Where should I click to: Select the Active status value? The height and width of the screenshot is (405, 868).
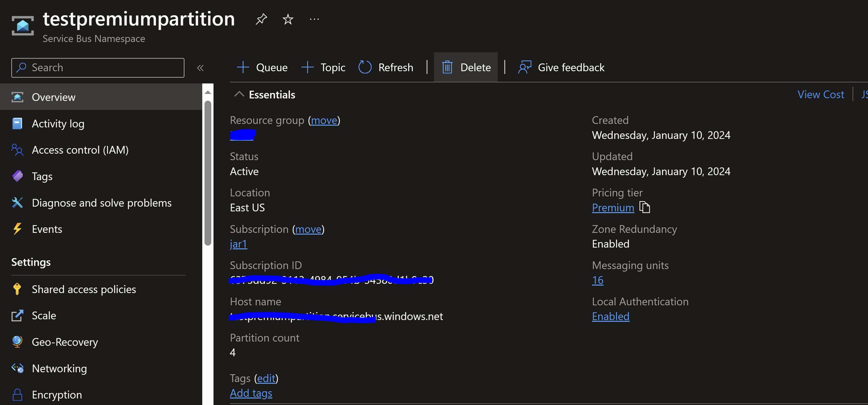point(244,171)
